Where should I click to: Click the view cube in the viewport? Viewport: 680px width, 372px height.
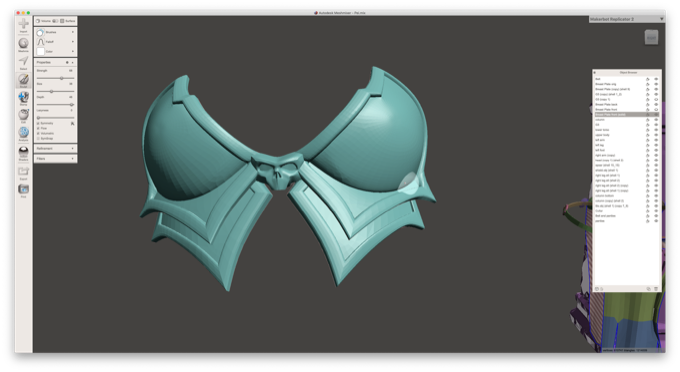click(x=651, y=37)
